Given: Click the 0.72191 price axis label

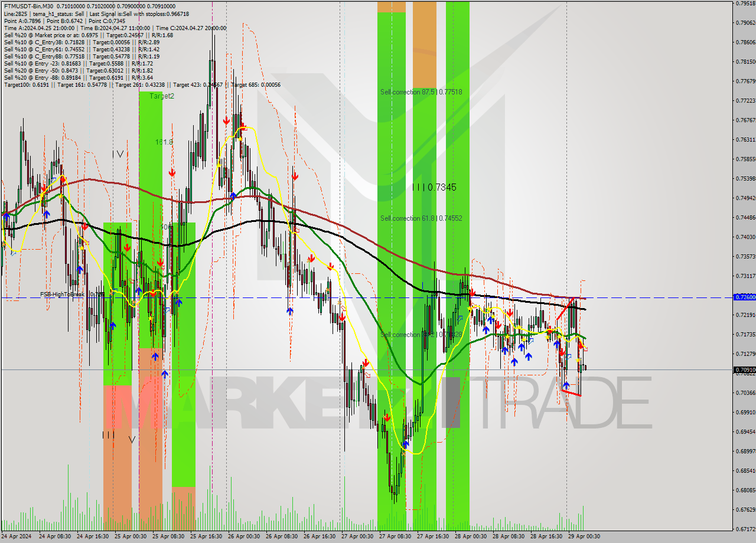Looking at the screenshot, I should point(745,315).
